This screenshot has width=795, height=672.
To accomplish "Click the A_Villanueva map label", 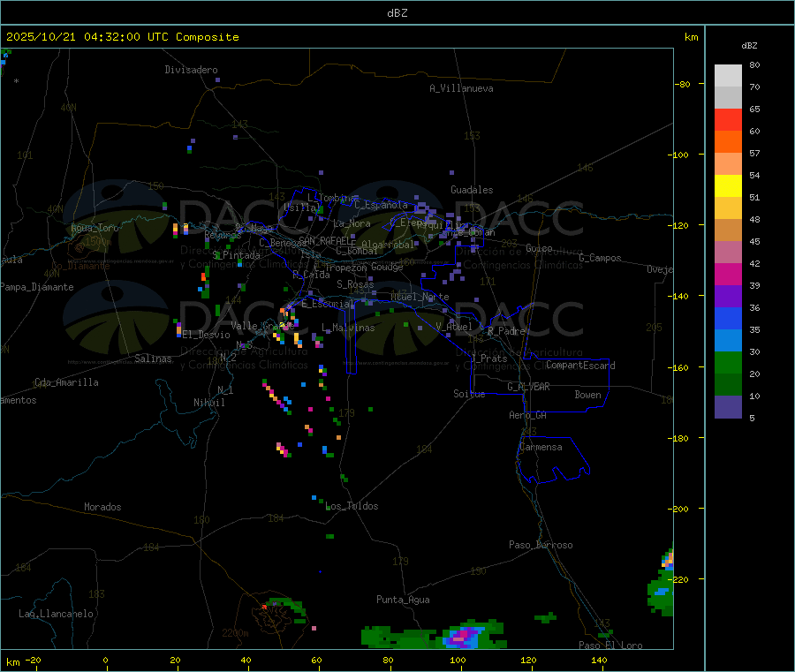I will point(461,88).
